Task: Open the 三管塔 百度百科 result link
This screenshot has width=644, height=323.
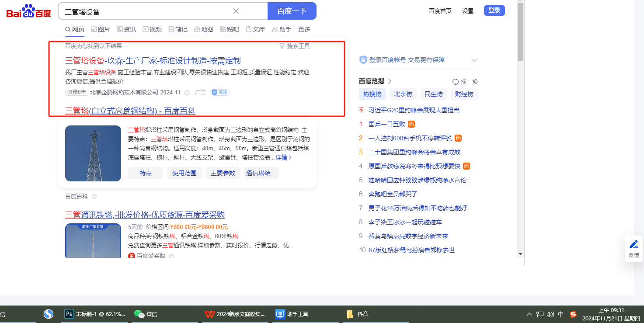Action: 130,111
